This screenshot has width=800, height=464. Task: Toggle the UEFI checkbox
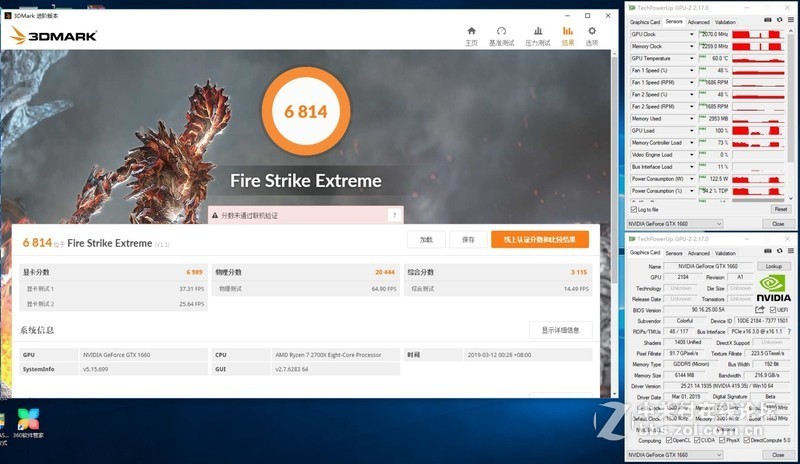[x=772, y=310]
